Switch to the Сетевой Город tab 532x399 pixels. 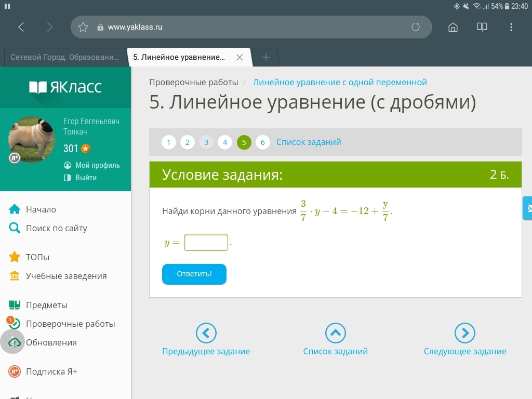(64, 57)
